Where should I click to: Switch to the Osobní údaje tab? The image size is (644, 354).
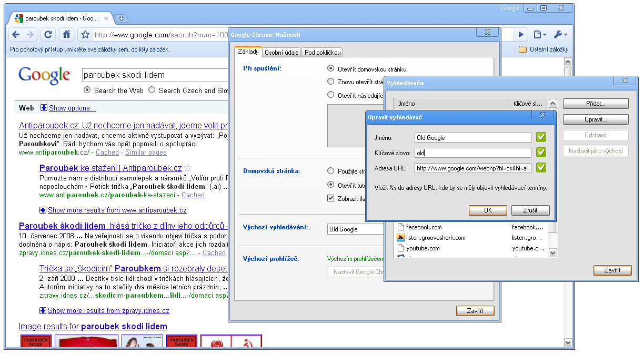point(281,52)
